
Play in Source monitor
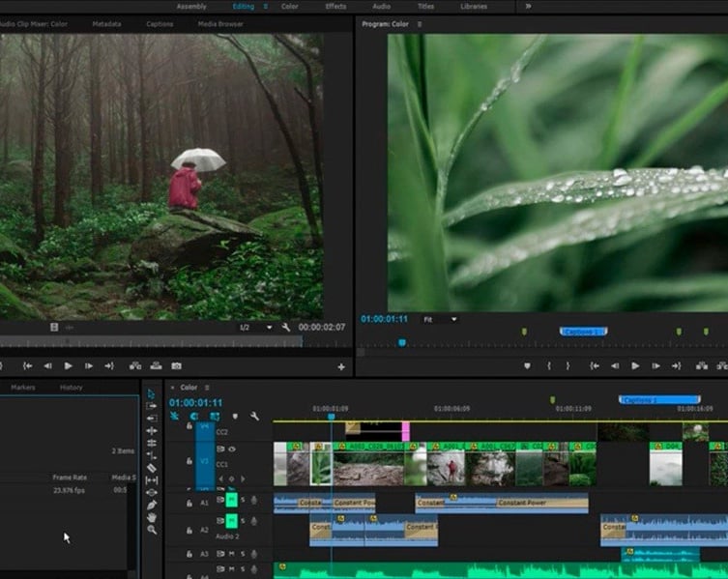(x=69, y=366)
